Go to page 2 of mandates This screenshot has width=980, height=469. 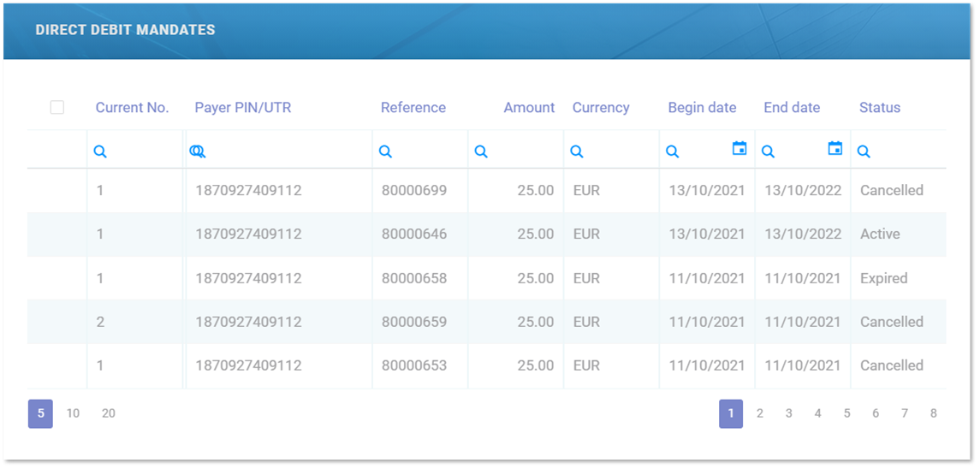(x=760, y=413)
